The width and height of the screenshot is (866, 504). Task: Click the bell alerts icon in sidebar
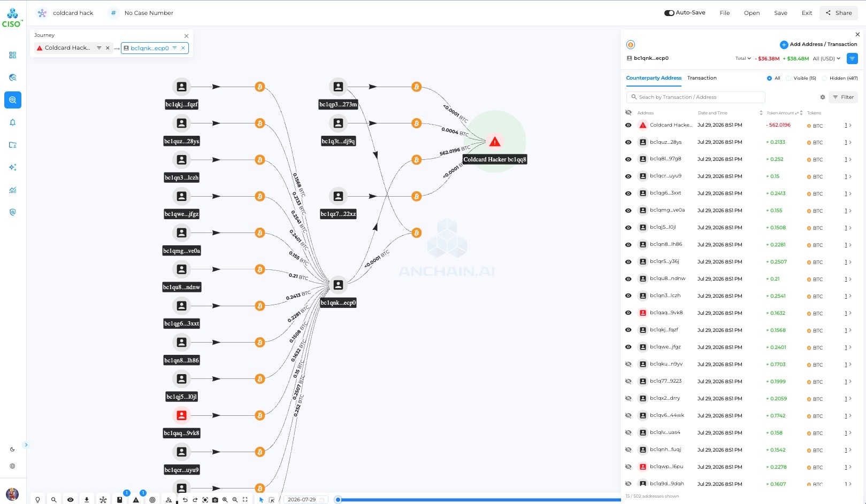coord(13,122)
